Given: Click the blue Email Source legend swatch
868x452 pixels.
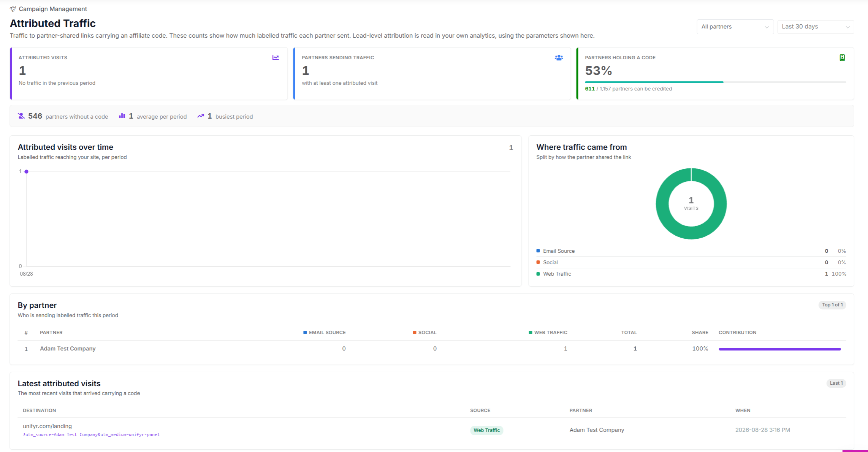Looking at the screenshot, I should coord(538,251).
